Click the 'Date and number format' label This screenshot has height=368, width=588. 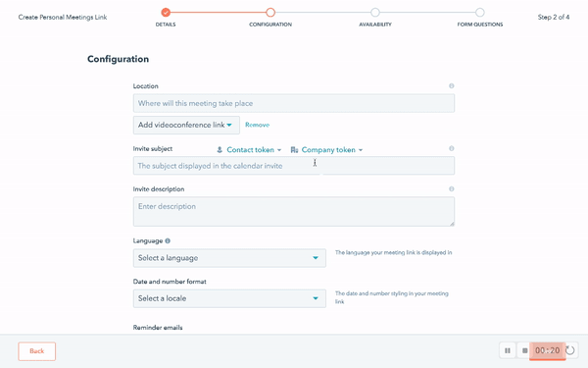(170, 282)
